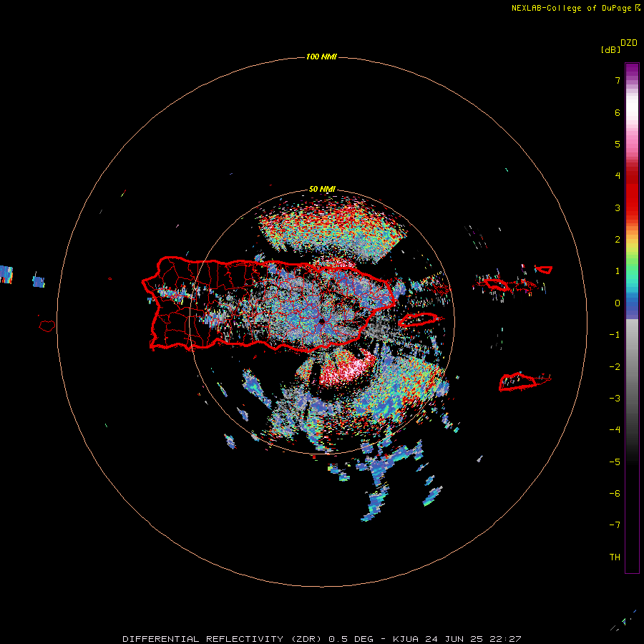Click the 0 dB tick label on scale
644x644 pixels.
pyautogui.click(x=618, y=303)
